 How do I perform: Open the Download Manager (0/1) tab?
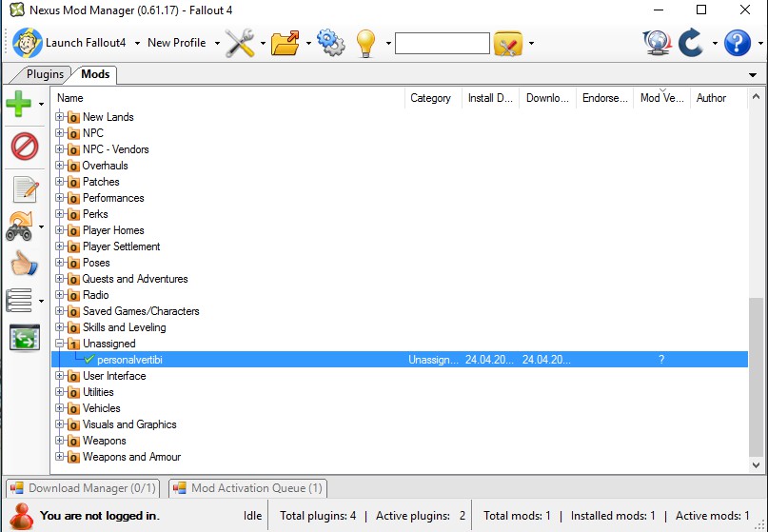click(83, 488)
